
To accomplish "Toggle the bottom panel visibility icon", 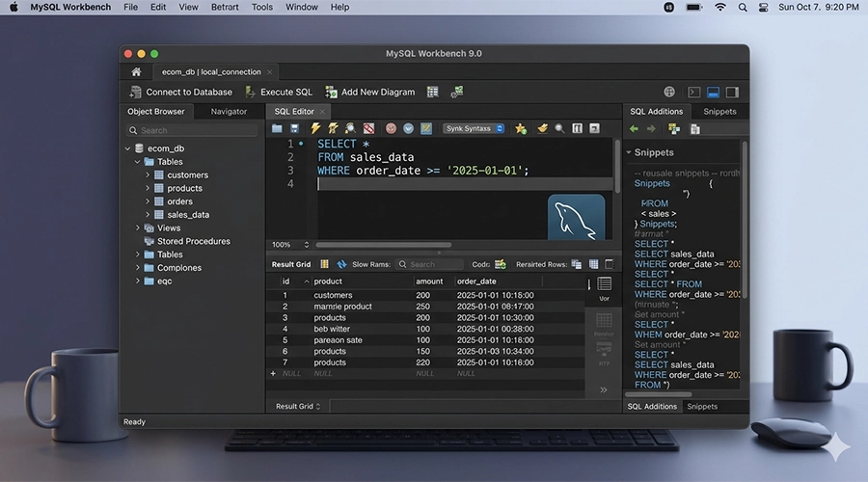I will [x=713, y=93].
